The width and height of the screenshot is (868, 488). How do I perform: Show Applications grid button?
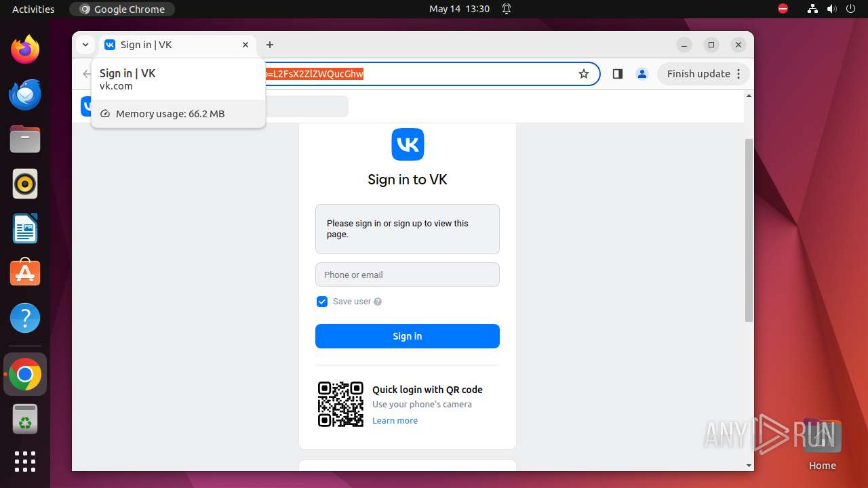[25, 462]
